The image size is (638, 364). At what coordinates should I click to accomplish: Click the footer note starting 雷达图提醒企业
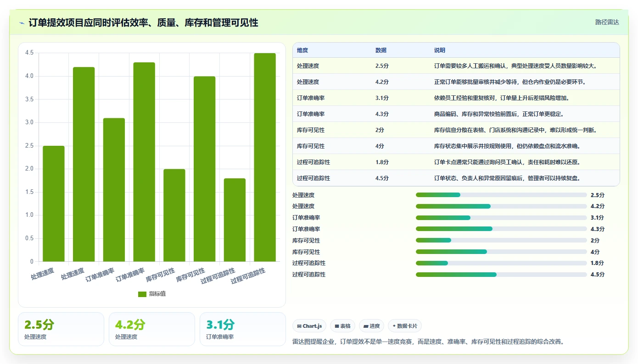pyautogui.click(x=428, y=342)
